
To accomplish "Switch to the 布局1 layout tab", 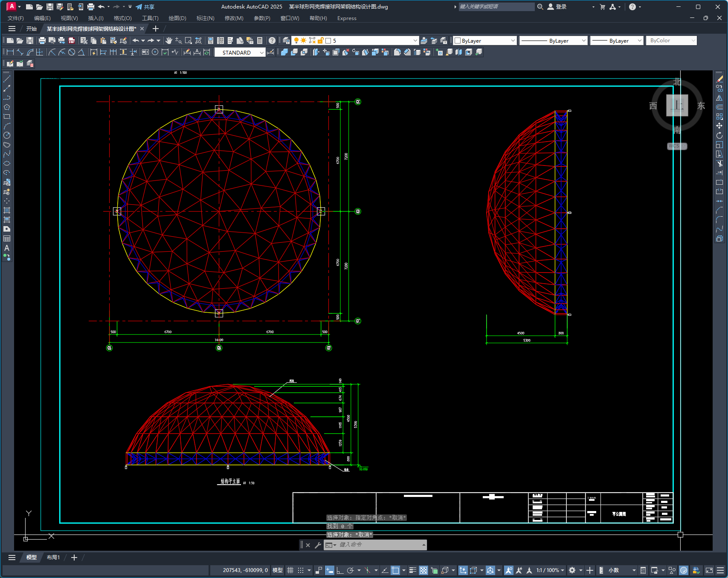I will [53, 558].
